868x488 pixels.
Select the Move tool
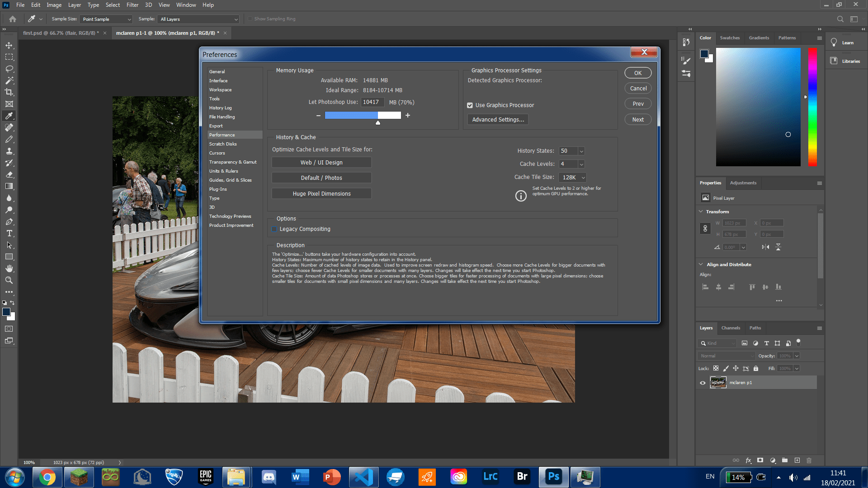click(9, 45)
